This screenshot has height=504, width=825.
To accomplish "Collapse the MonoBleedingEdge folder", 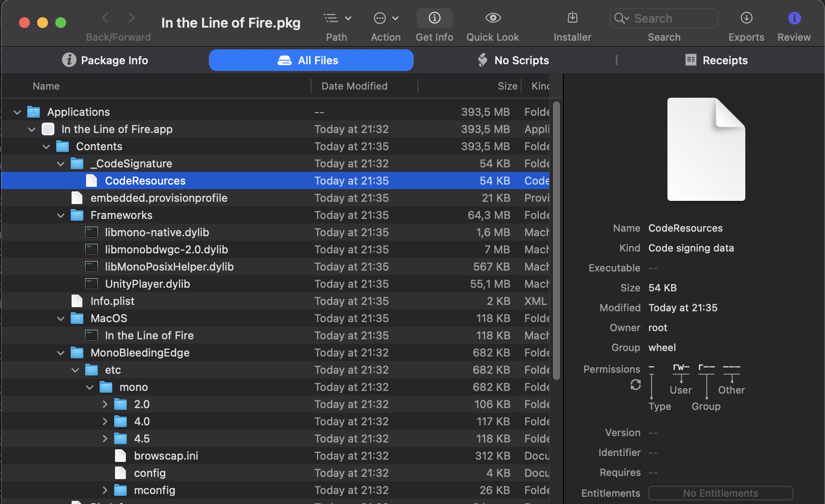I will (x=61, y=353).
